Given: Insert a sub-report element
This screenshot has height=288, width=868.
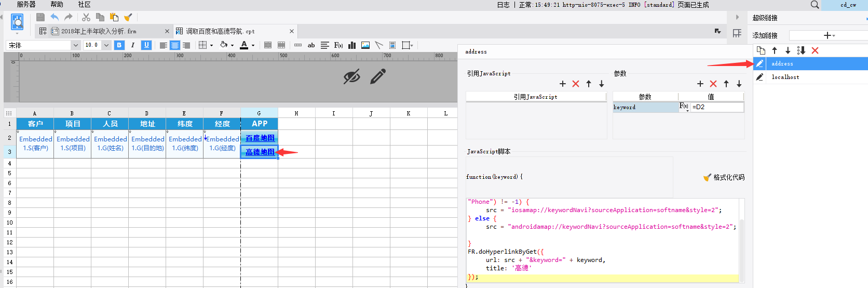Looking at the screenshot, I should 392,45.
